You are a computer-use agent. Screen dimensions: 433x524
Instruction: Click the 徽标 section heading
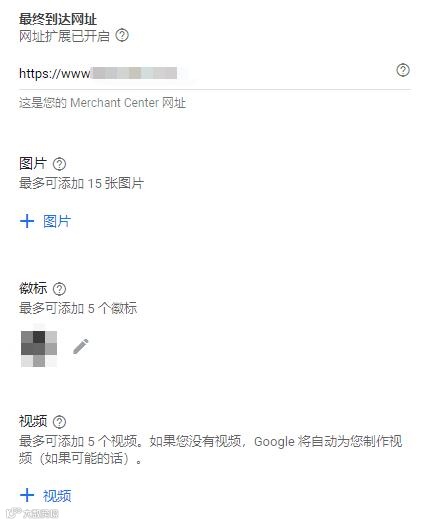pyautogui.click(x=33, y=288)
